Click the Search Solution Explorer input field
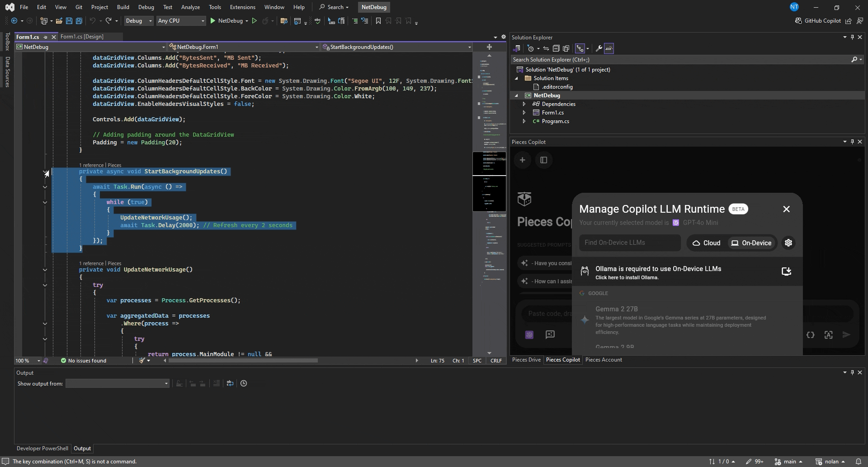This screenshot has width=868, height=467. pyautogui.click(x=680, y=60)
